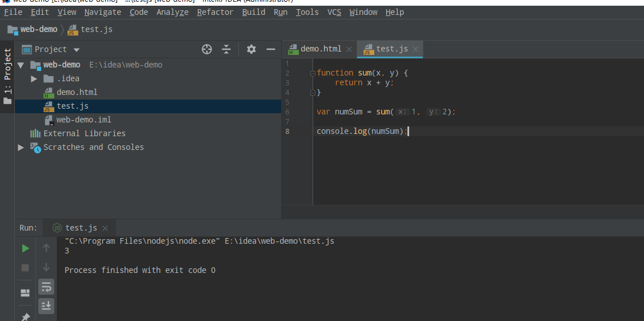The image size is (644, 321).
Task: Open the Code menu
Action: click(x=139, y=13)
